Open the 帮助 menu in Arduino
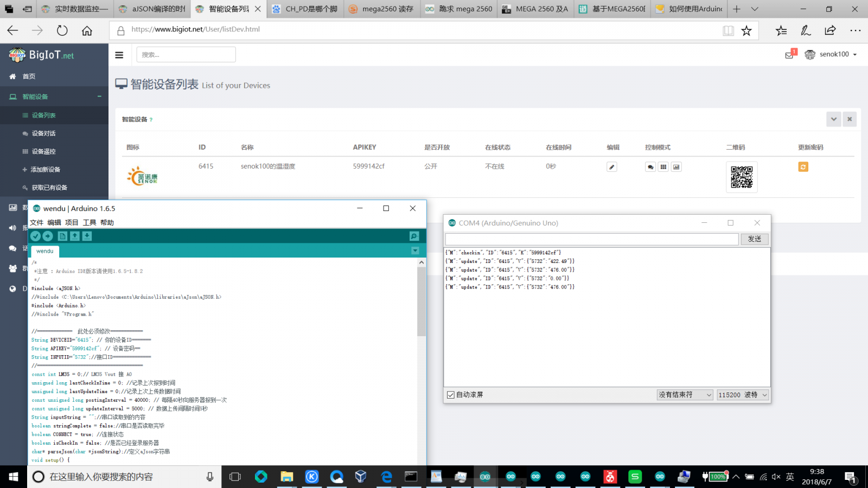868x488 pixels. coord(107,223)
